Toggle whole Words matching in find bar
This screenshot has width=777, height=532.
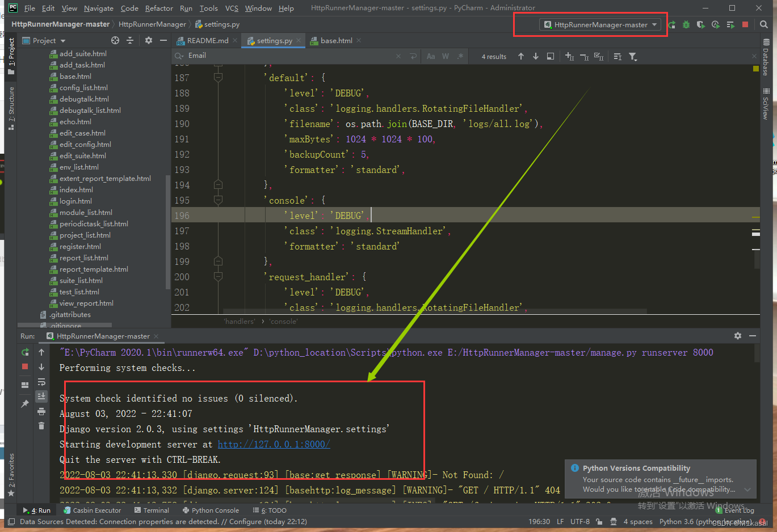tap(446, 56)
